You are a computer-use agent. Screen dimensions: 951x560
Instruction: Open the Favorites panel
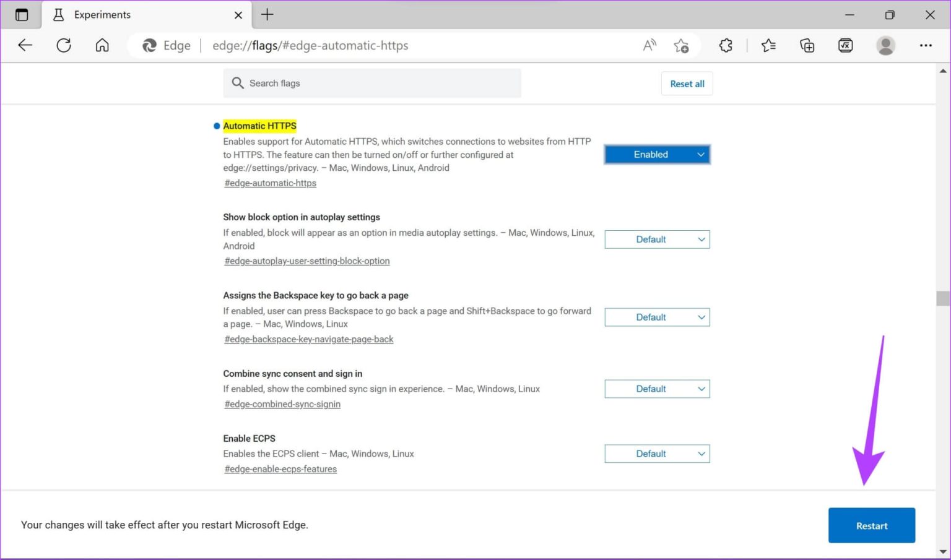coord(768,45)
